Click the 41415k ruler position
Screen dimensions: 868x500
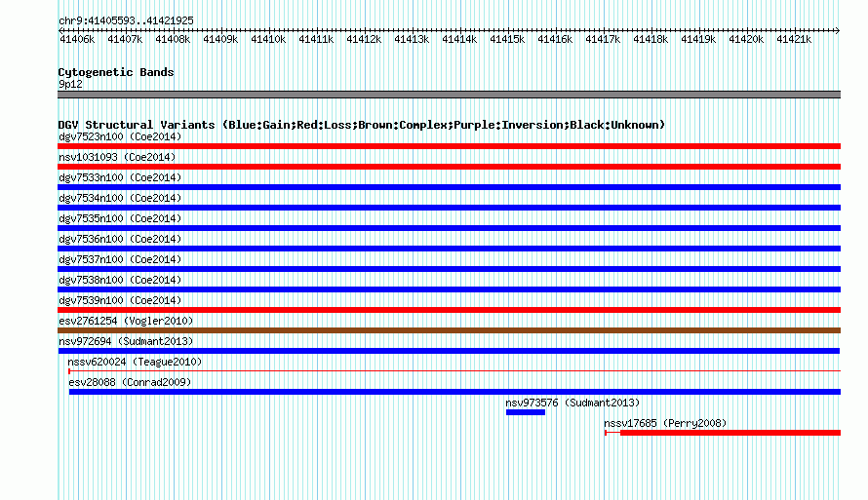point(507,39)
